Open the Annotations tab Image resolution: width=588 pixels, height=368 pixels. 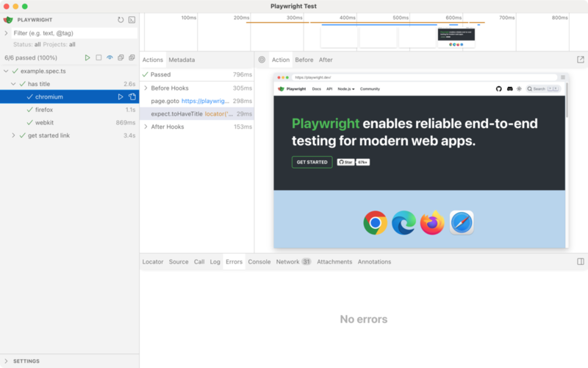(374, 262)
